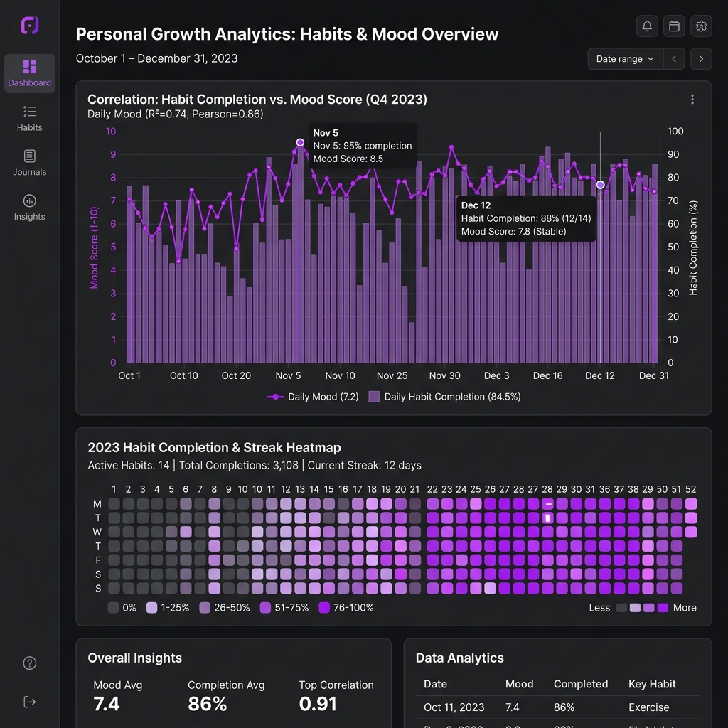Click the heatmap week 52 column label
Screen dimensions: 728x728
pyautogui.click(x=691, y=489)
